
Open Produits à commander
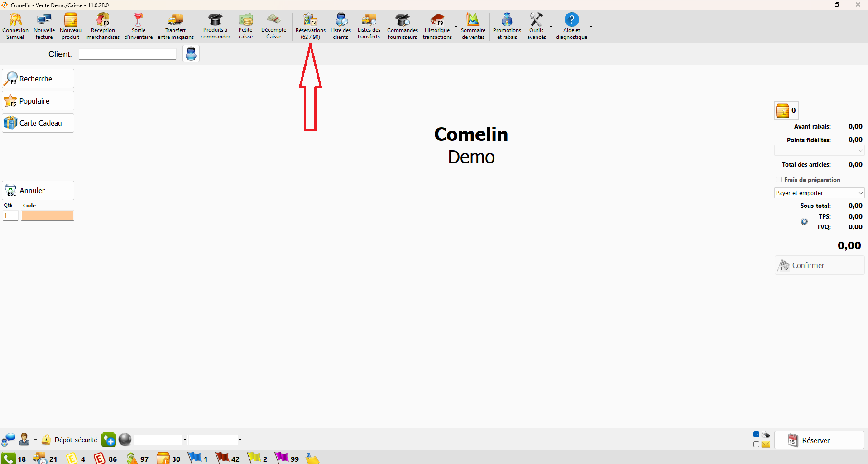(215, 26)
